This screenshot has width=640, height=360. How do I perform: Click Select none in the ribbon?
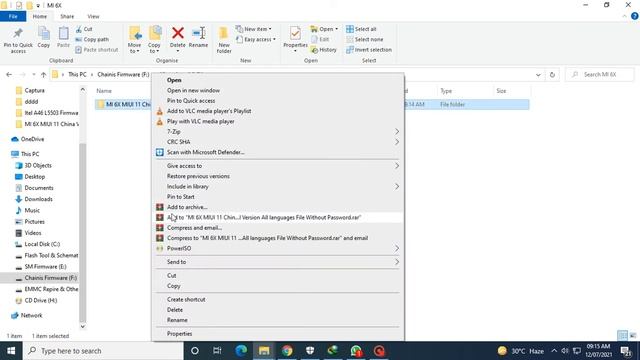(364, 40)
